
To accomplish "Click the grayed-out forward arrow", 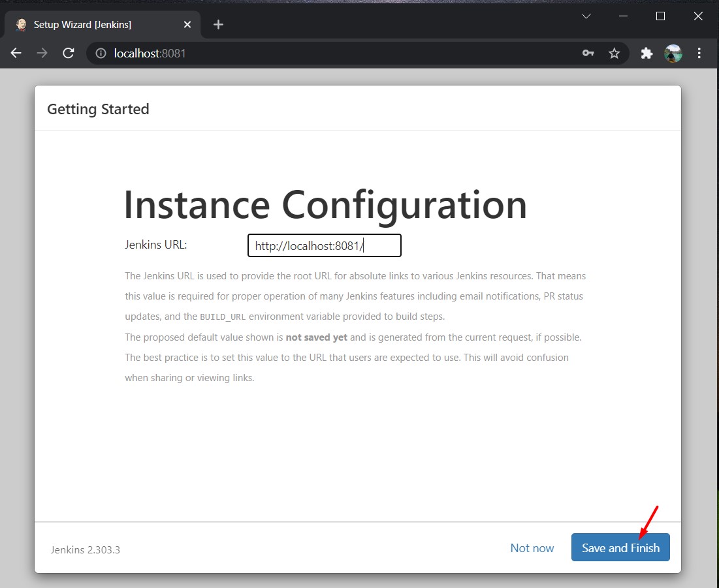I will tap(42, 54).
